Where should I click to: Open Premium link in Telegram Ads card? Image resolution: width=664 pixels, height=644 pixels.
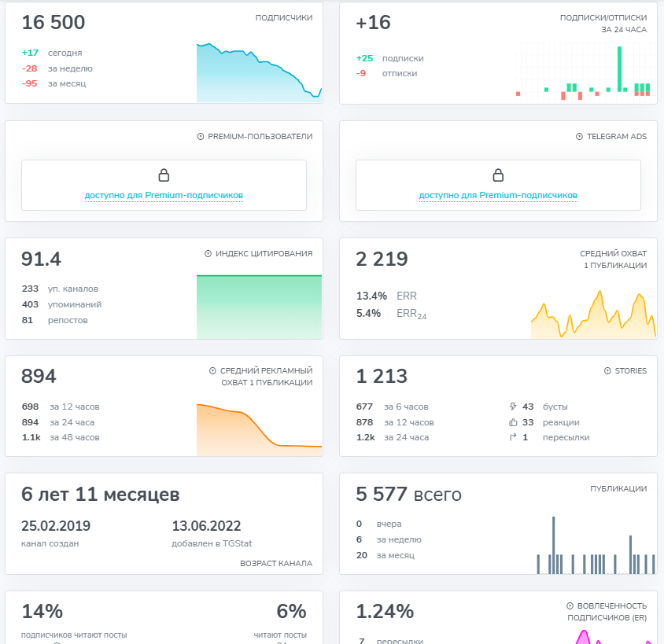[498, 195]
